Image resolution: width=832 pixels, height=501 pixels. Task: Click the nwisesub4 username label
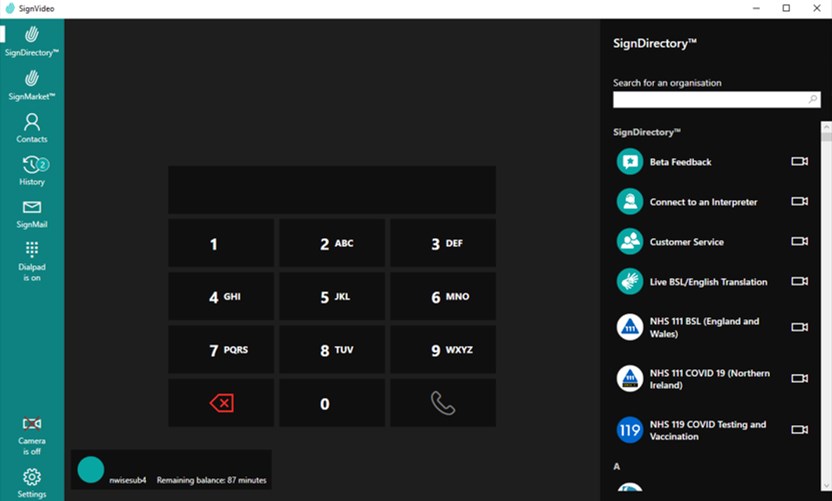[127, 480]
